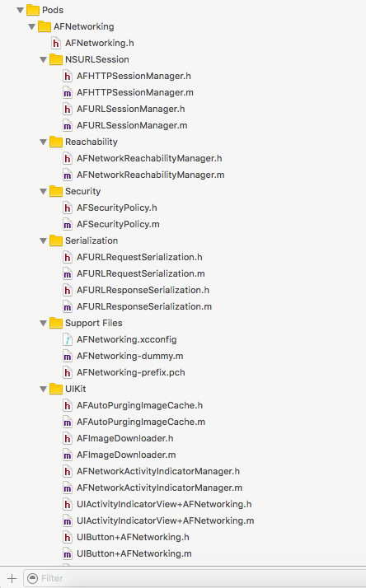Collapse the Security group triangle
Viewport: 366px width, 588px height.
click(44, 192)
